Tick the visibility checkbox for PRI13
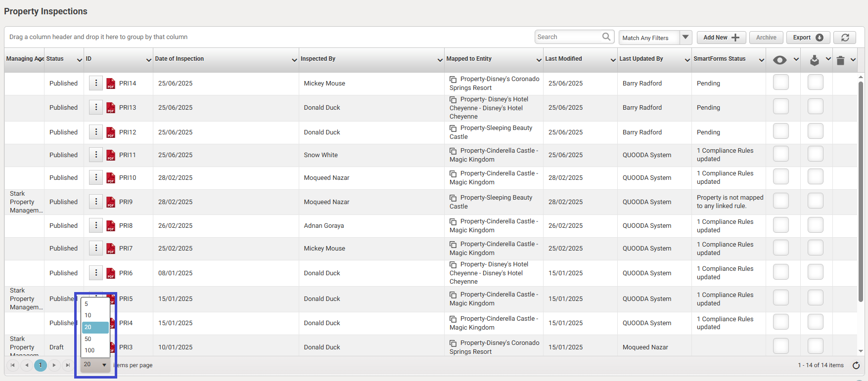The height and width of the screenshot is (381, 868). pyautogui.click(x=781, y=106)
